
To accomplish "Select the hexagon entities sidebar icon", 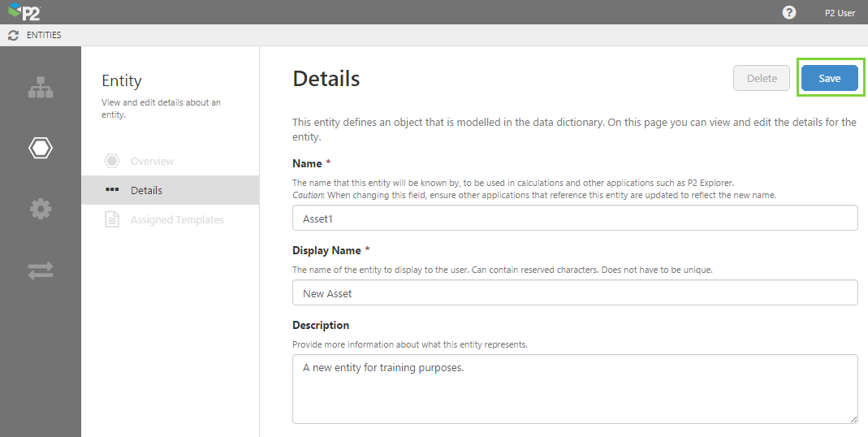I will [x=41, y=148].
